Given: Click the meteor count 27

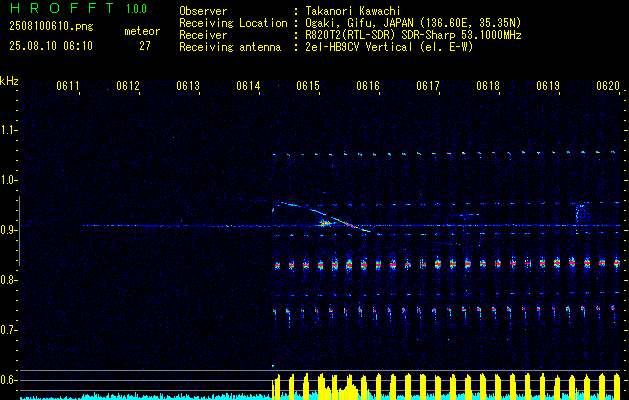Looking at the screenshot, I should (145, 46).
